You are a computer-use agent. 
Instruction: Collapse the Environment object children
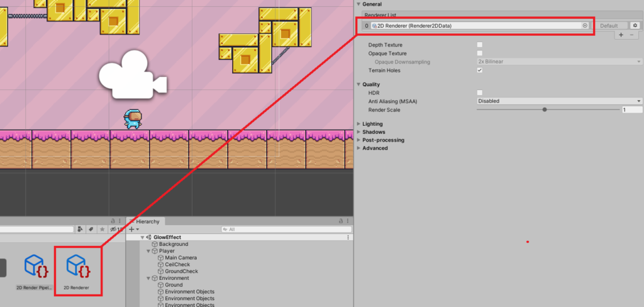[x=148, y=278]
